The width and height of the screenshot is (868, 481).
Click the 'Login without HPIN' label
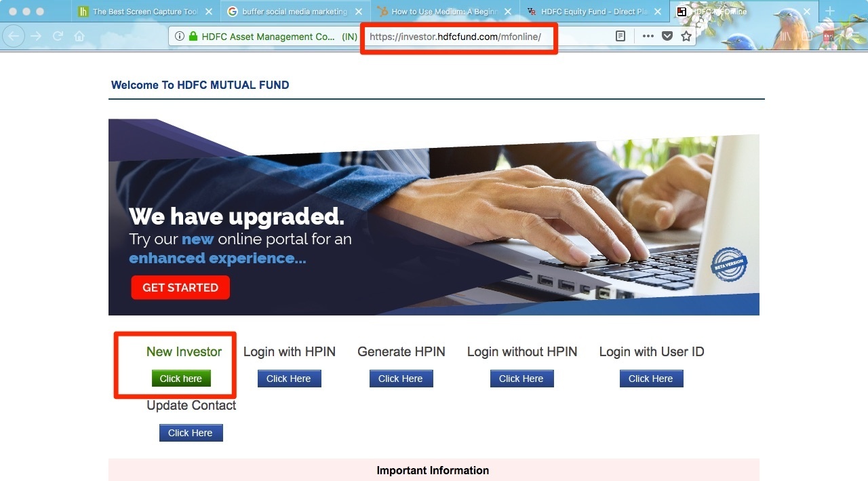point(522,351)
